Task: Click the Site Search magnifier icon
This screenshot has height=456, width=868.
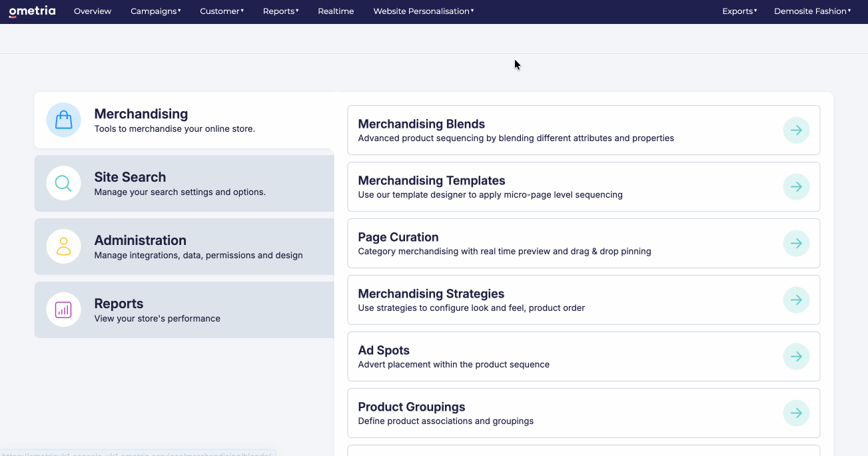Action: pyautogui.click(x=63, y=183)
